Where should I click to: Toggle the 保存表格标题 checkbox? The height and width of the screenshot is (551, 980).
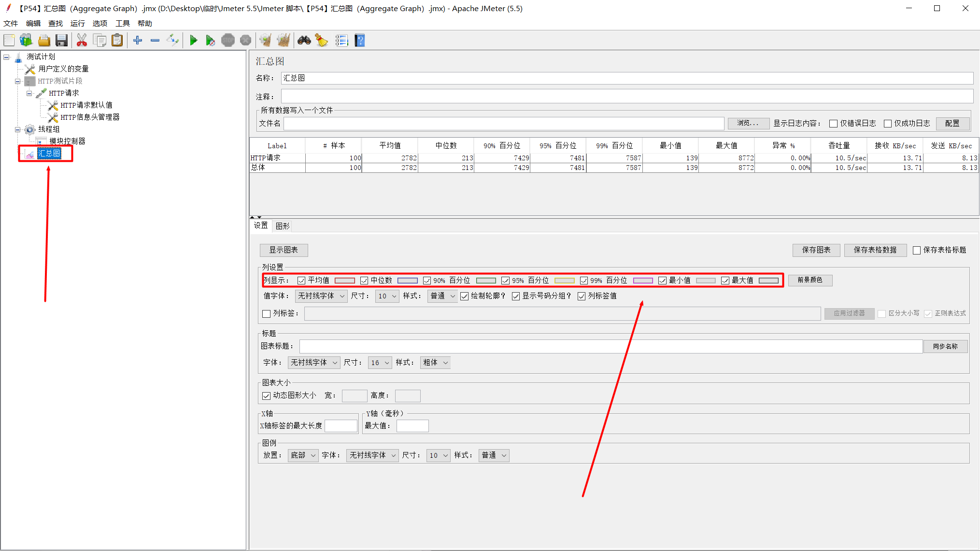(x=917, y=250)
